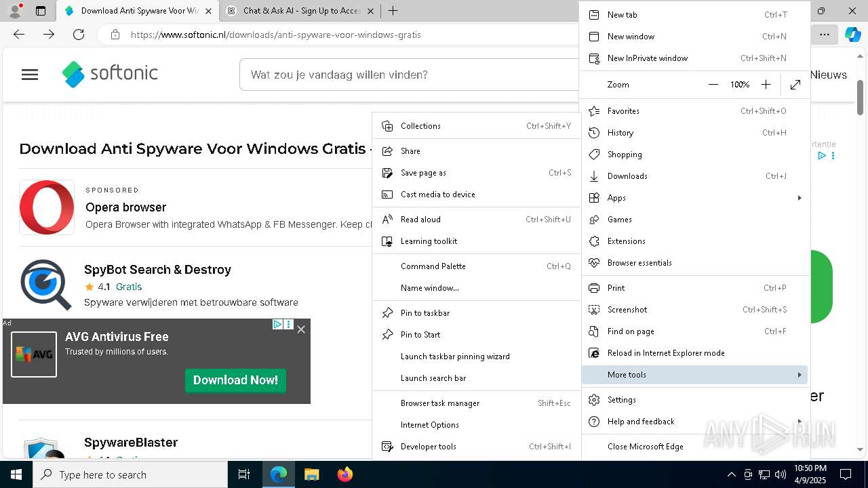The width and height of the screenshot is (868, 488).
Task: Click the Save page as icon
Action: pos(388,173)
